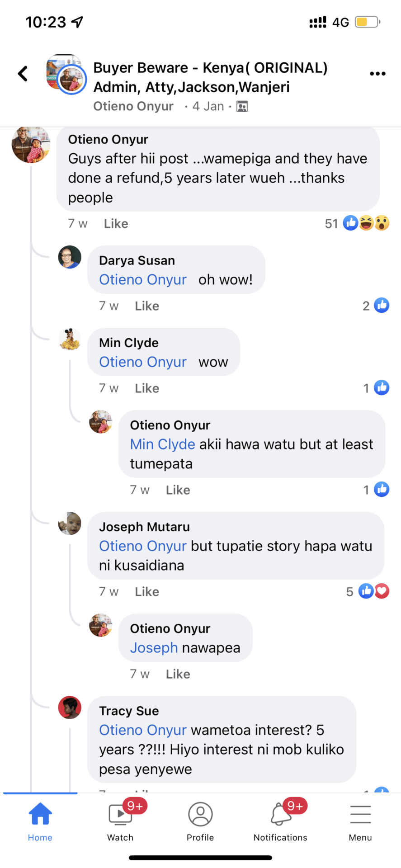Like Otieno Onyur's "Joseph nawapea" reply
Image resolution: width=401 pixels, height=868 pixels.
178,674
